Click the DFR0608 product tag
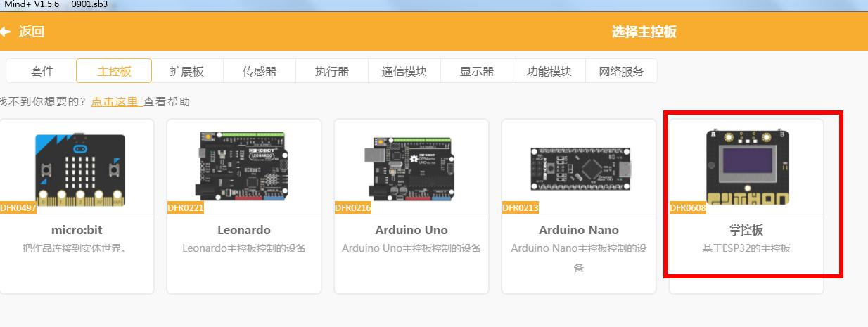868x327 pixels. pyautogui.click(x=688, y=208)
